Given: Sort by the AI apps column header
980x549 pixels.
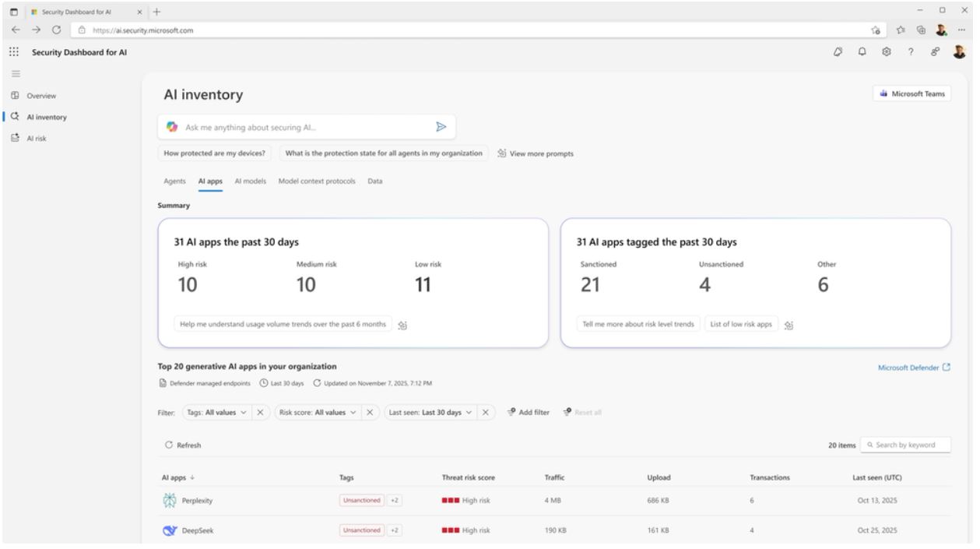Looking at the screenshot, I should (x=172, y=477).
